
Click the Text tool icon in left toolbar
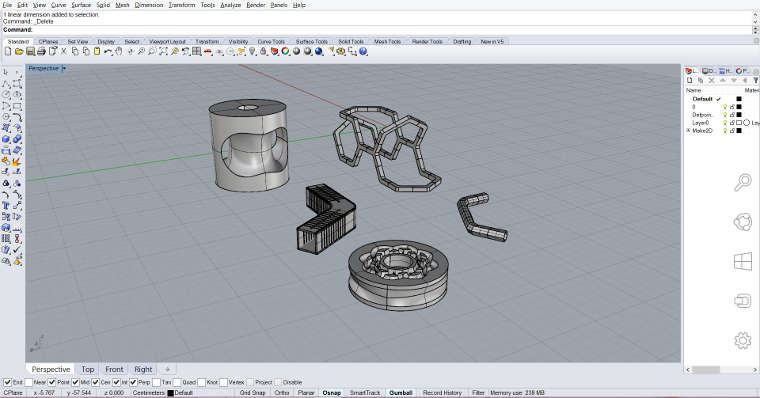pyautogui.click(x=6, y=206)
